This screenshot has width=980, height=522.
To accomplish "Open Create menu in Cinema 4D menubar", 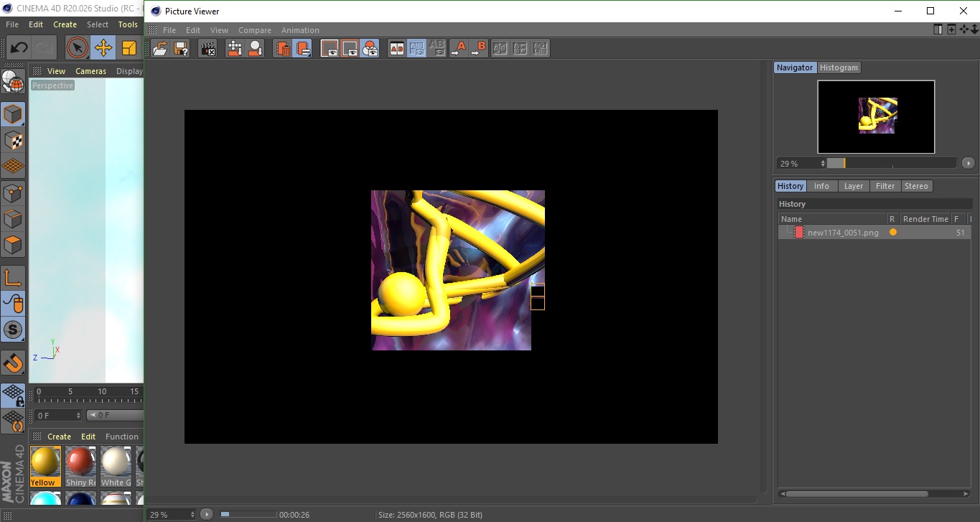I will tap(65, 24).
